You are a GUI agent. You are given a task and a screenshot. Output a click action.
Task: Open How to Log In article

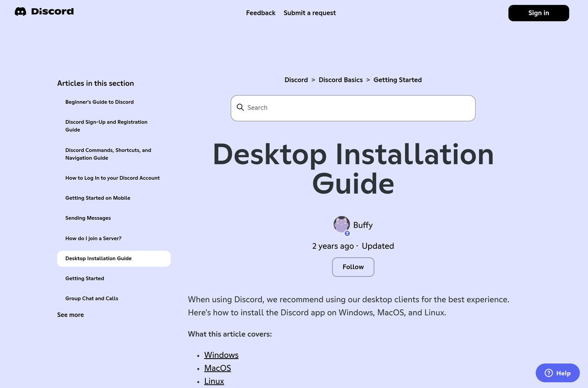coord(113,178)
